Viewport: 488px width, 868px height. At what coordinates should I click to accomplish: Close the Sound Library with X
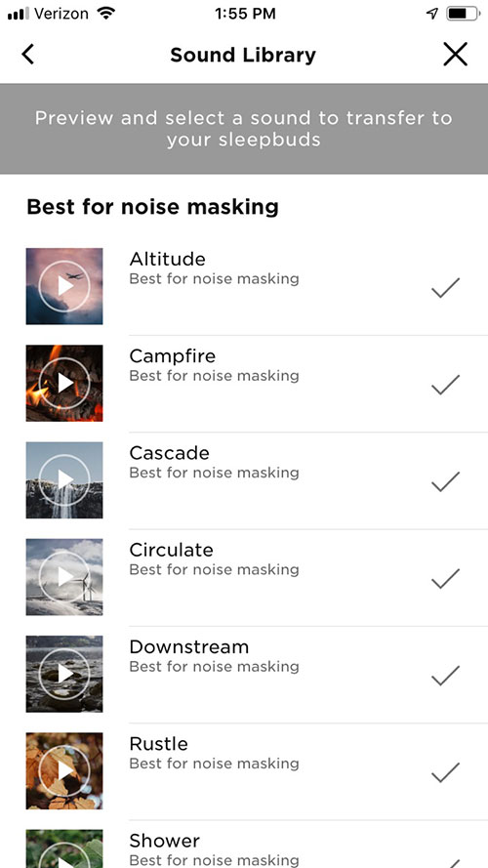pyautogui.click(x=455, y=55)
